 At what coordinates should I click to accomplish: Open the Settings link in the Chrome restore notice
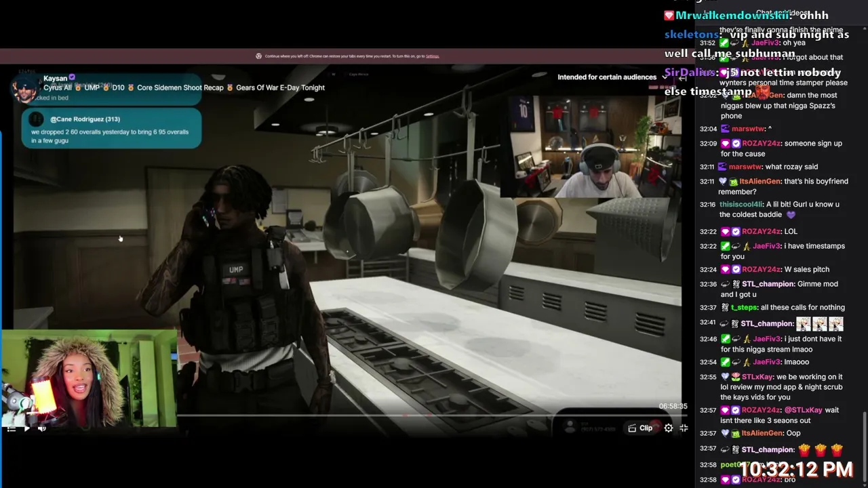[x=432, y=56]
